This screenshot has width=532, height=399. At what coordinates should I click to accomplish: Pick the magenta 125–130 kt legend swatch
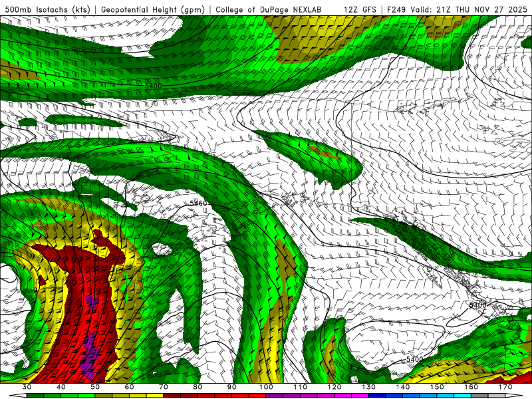pos(360,396)
